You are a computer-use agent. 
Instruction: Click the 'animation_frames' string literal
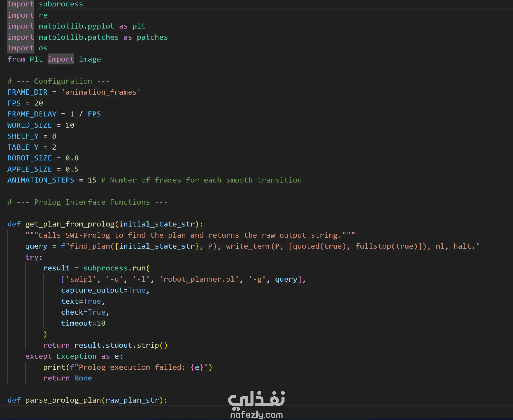(x=101, y=92)
